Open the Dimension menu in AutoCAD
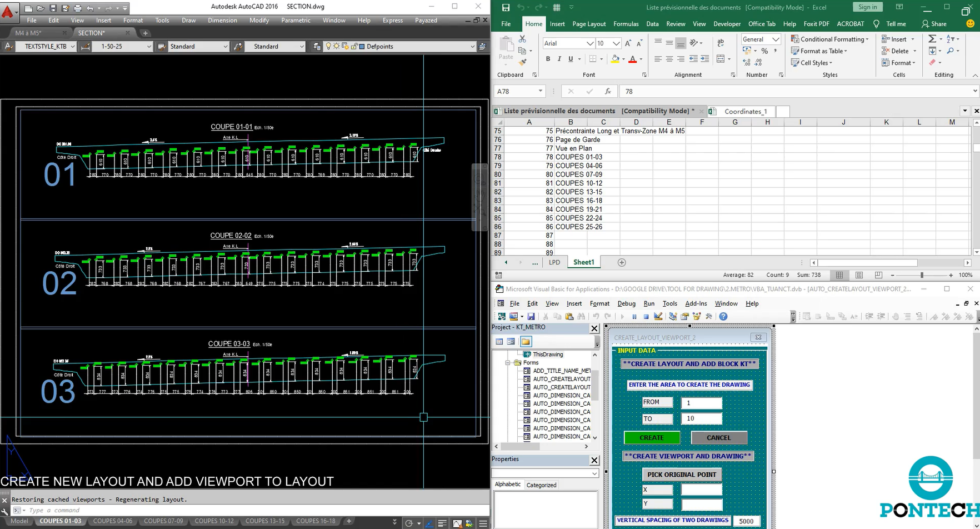 222,20
